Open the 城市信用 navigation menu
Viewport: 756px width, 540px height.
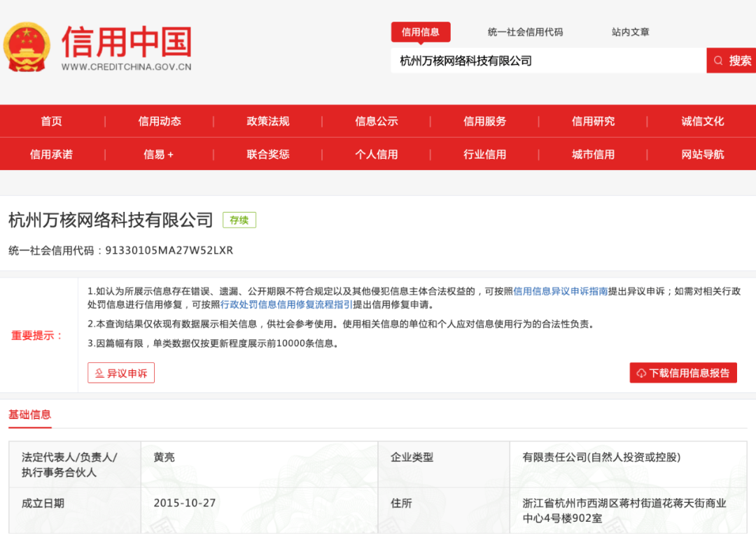pyautogui.click(x=594, y=154)
